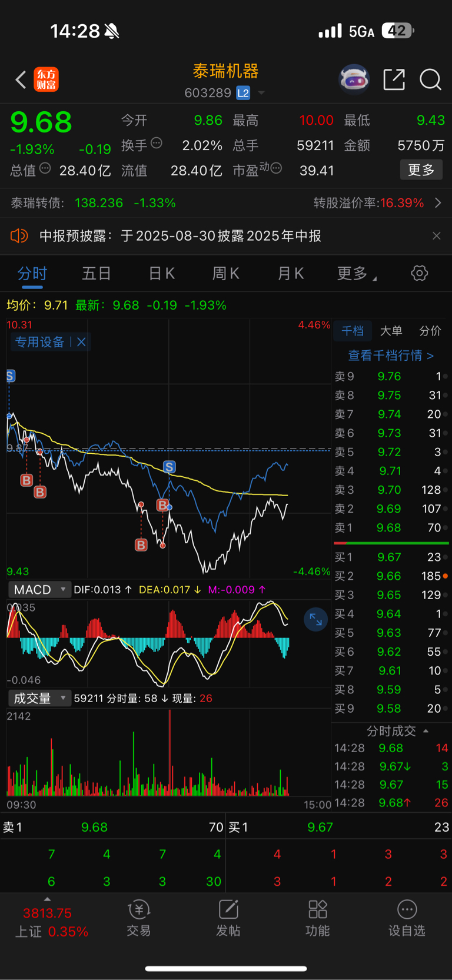Open the 发帖 post icon

(x=228, y=919)
